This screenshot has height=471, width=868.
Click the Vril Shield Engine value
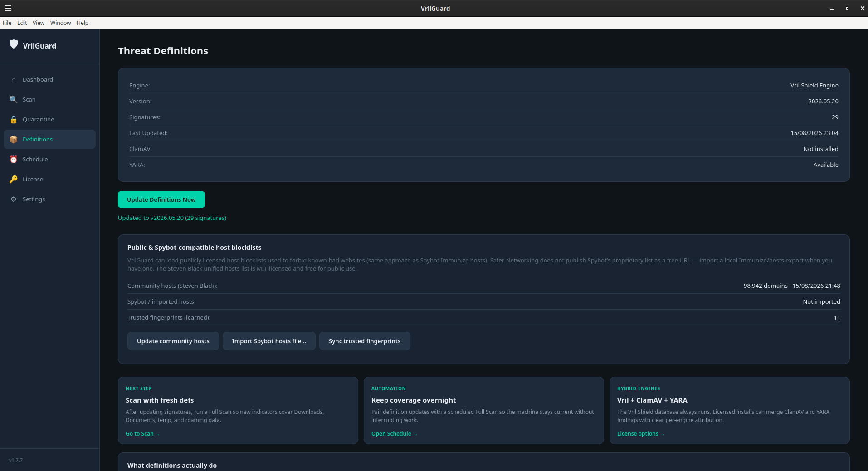click(x=814, y=85)
